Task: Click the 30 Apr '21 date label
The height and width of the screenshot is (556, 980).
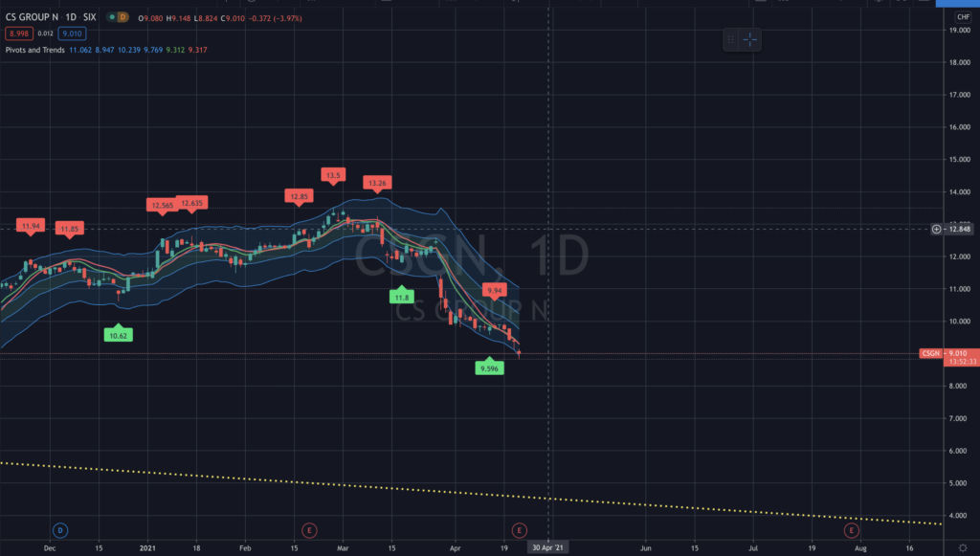Action: coord(547,548)
